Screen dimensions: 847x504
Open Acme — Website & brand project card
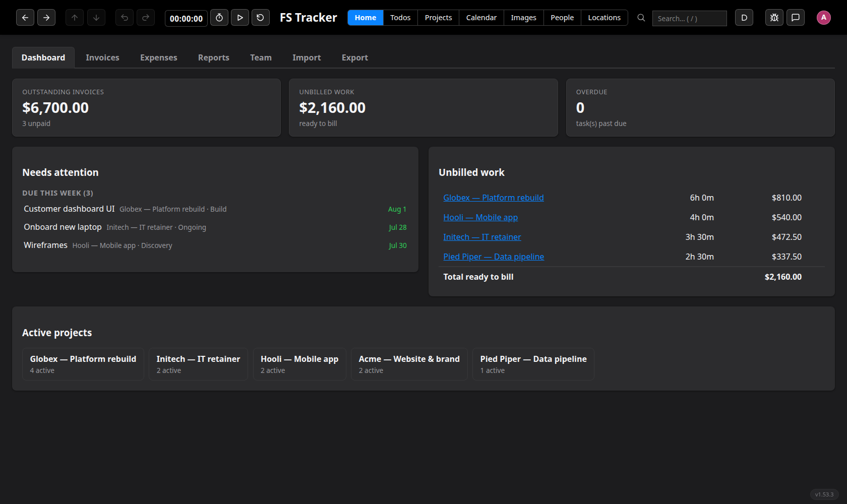pyautogui.click(x=409, y=364)
